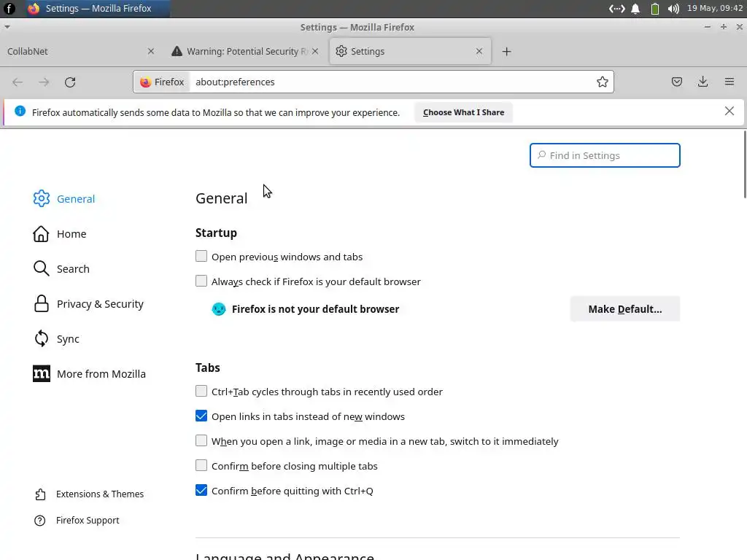Uncheck Confirm before quitting with Ctrl+Q
Screen dimensions: 747x560
tap(201, 490)
